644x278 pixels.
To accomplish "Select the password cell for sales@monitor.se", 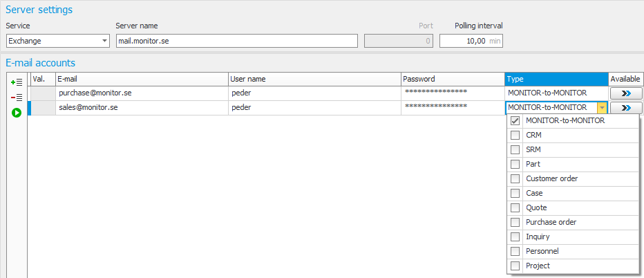I will pos(453,108).
